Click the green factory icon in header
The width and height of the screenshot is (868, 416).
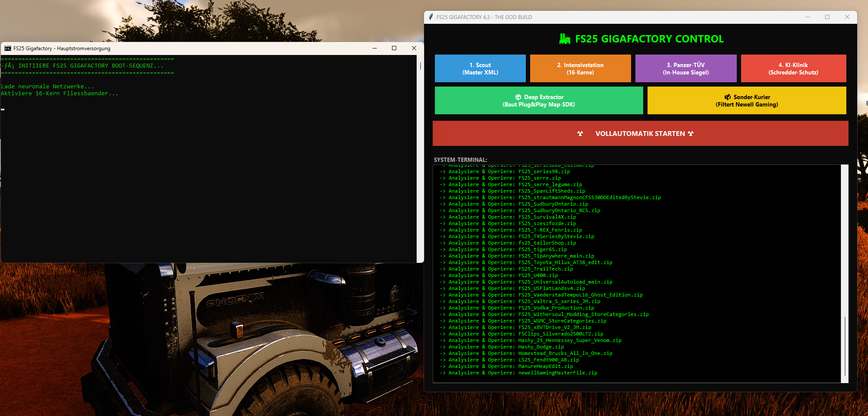564,39
